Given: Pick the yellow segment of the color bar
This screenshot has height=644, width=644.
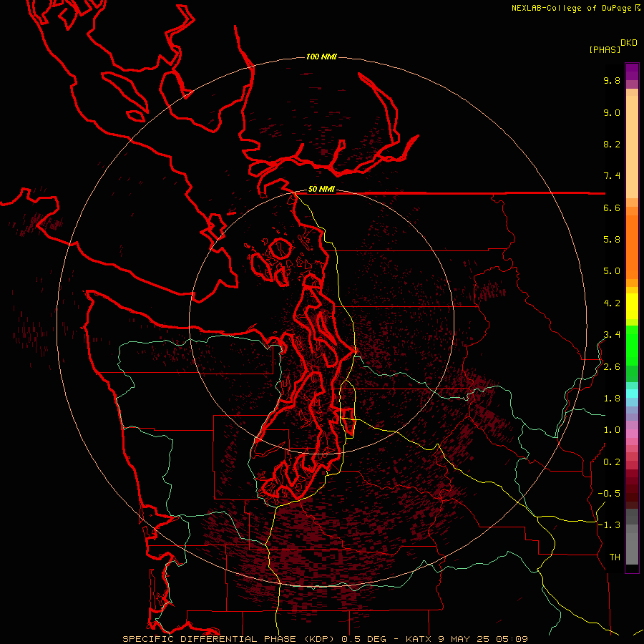Looking at the screenshot, I should coord(632,306).
